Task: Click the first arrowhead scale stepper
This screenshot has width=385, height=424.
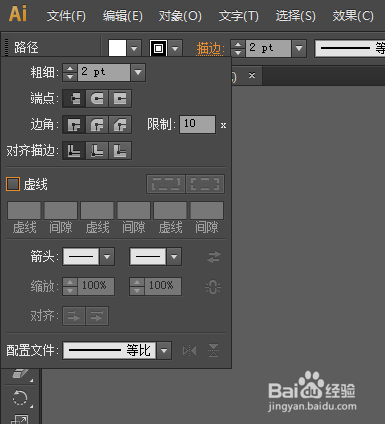Action: point(70,286)
